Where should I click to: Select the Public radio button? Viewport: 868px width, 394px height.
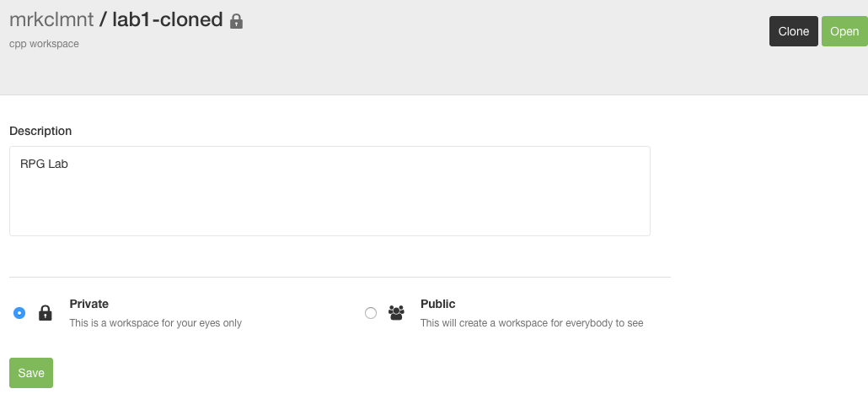371,313
